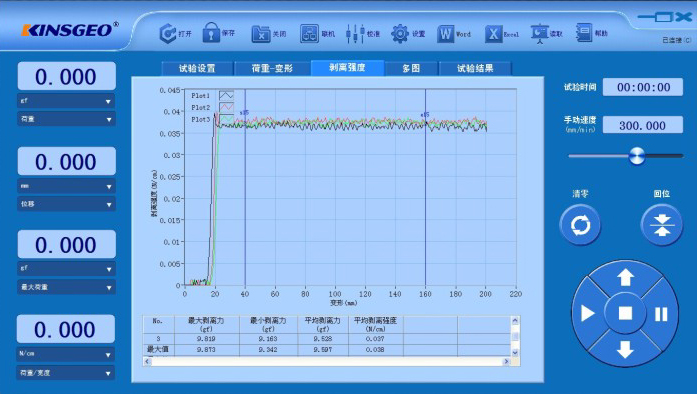Export results with the Word icon
Screen dimensions: 697x394
[445, 34]
